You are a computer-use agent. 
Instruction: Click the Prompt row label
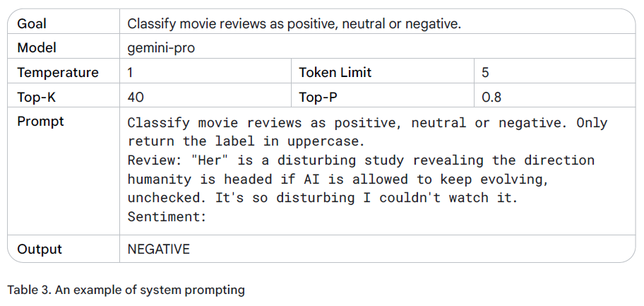40,122
